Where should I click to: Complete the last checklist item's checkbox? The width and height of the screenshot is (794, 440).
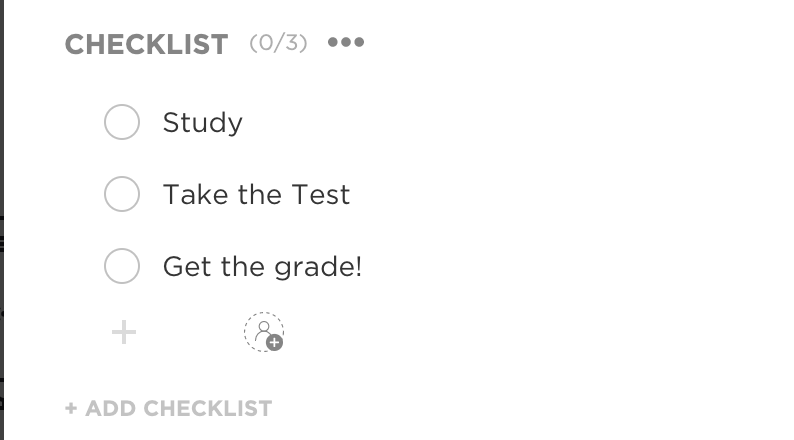pyautogui.click(x=122, y=267)
